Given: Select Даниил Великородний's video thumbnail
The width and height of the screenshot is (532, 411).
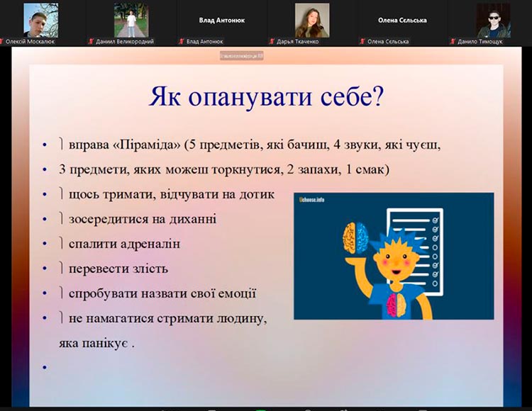Looking at the screenshot, I should 131,20.
